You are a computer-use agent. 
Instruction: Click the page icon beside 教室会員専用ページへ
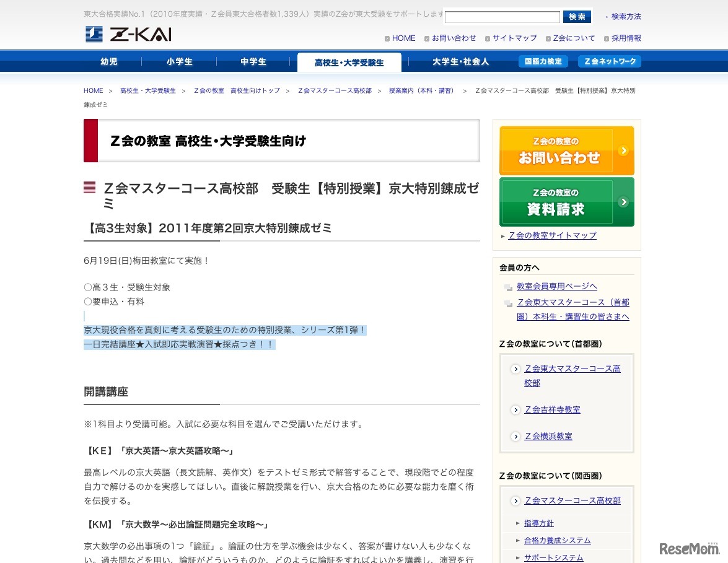tap(508, 286)
